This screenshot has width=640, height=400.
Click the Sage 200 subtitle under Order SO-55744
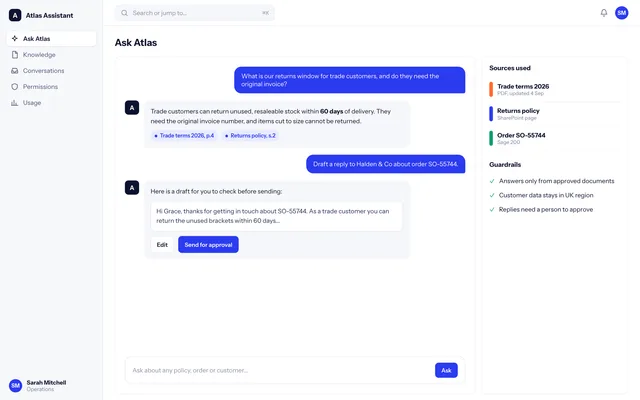(509, 142)
